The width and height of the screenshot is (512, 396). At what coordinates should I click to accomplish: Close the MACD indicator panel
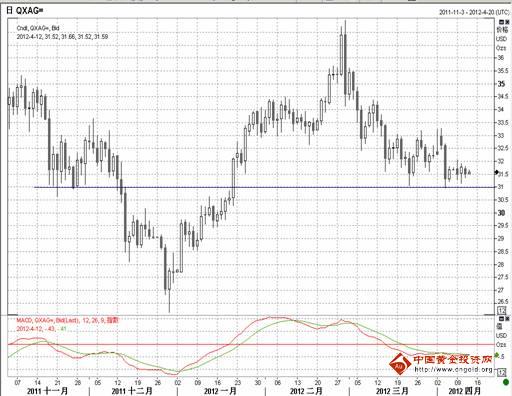point(507,318)
